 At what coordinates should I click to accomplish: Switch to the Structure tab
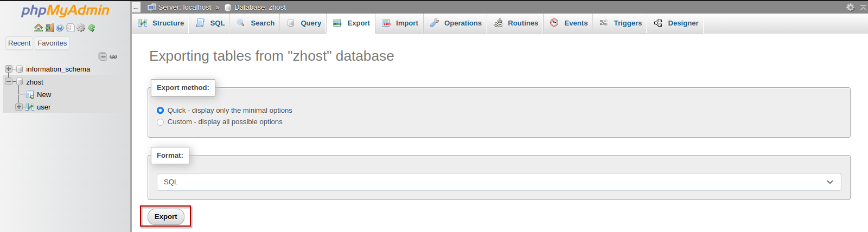tap(161, 23)
